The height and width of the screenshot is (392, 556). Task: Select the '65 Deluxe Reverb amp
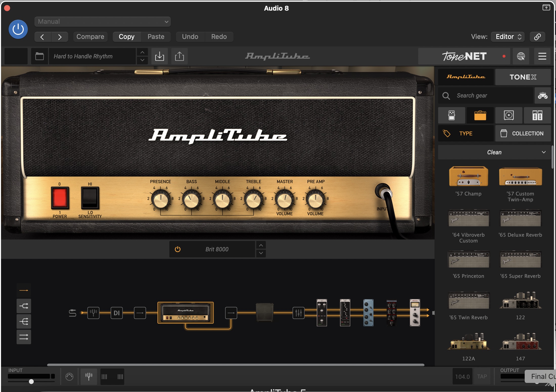520,224
